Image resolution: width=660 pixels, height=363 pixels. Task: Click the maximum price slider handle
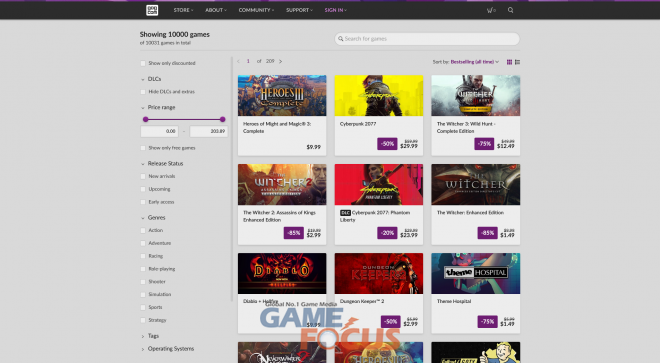(223, 119)
